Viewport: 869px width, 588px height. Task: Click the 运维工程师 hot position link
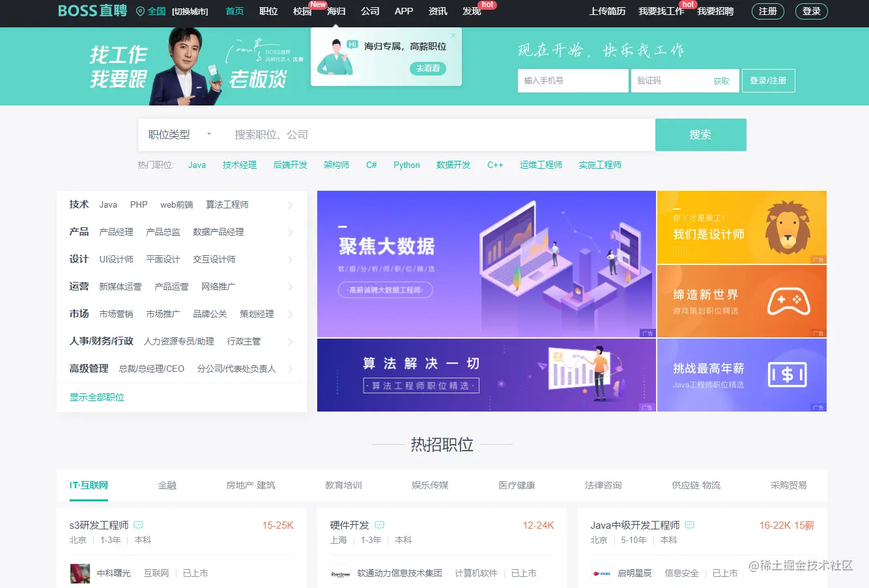click(x=541, y=165)
